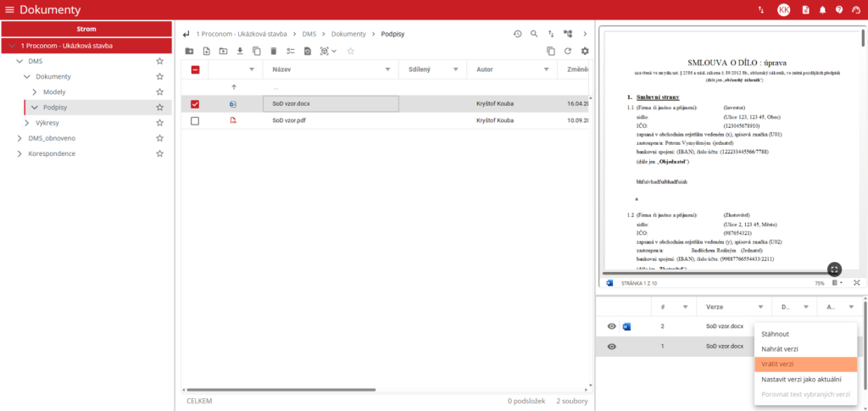Click the trash delete icon in the toolbar

point(273,52)
